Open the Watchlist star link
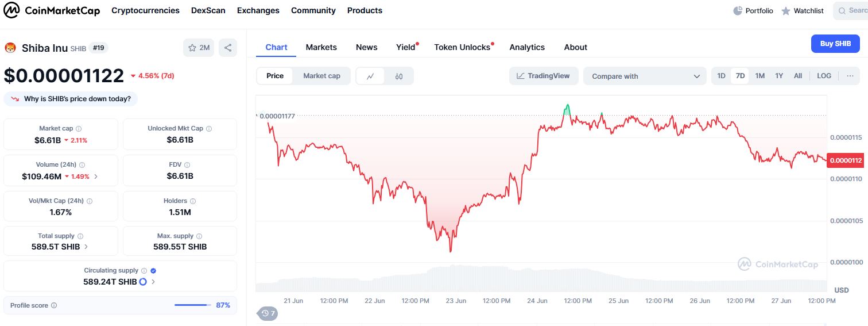The width and height of the screenshot is (868, 326). coord(802,10)
